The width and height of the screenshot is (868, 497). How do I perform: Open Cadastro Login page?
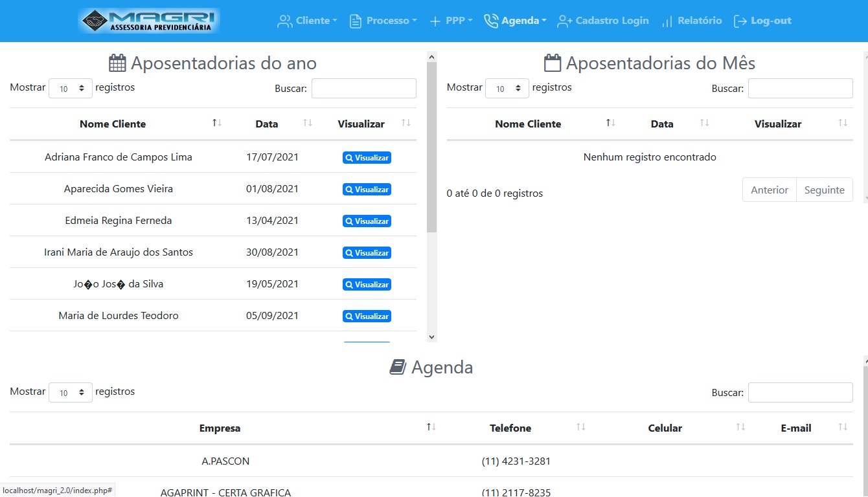coord(603,21)
